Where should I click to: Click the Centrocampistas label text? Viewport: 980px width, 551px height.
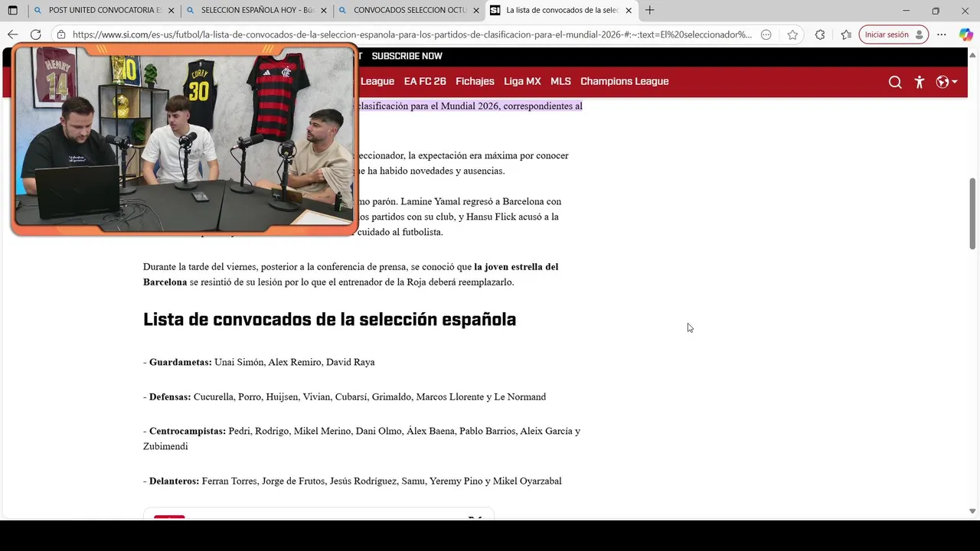(x=188, y=431)
